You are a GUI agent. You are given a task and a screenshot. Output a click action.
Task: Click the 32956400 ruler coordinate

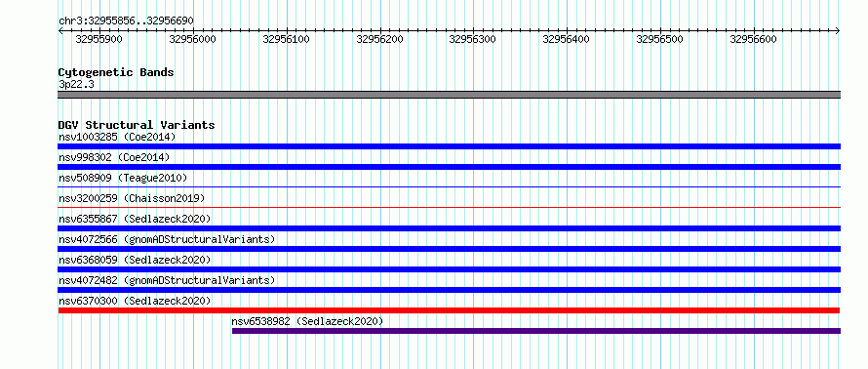pos(567,39)
